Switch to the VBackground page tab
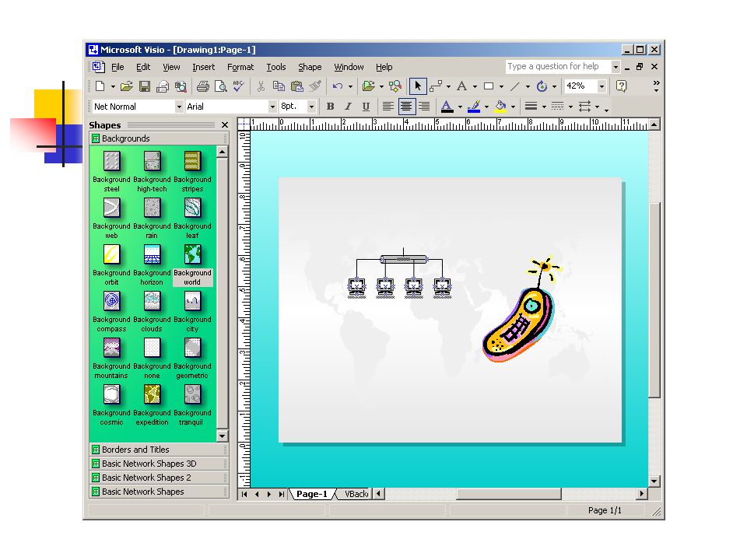 pyautogui.click(x=356, y=494)
